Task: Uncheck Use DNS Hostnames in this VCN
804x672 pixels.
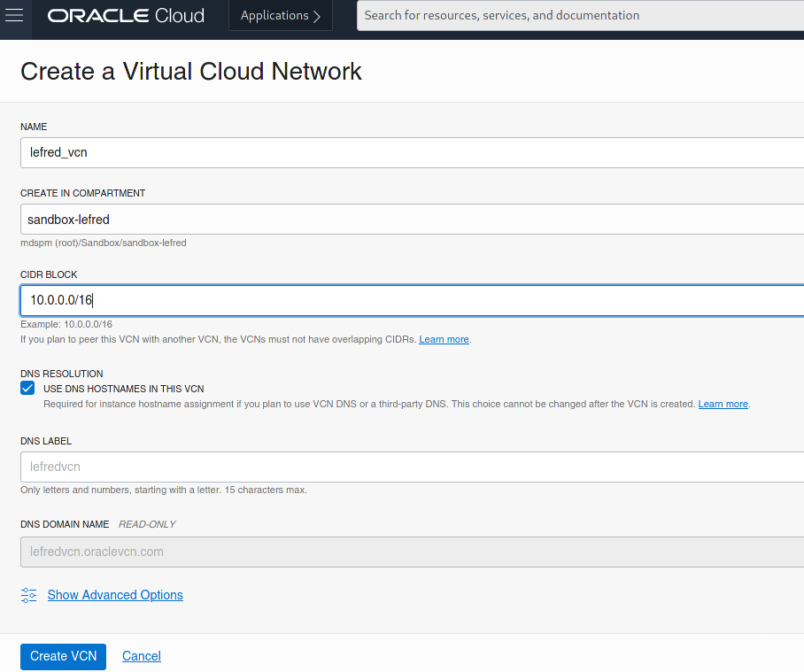Action: pyautogui.click(x=27, y=388)
